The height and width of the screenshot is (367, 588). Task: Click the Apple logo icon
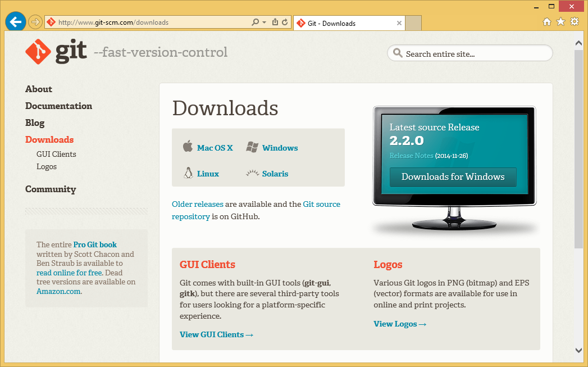(x=188, y=146)
